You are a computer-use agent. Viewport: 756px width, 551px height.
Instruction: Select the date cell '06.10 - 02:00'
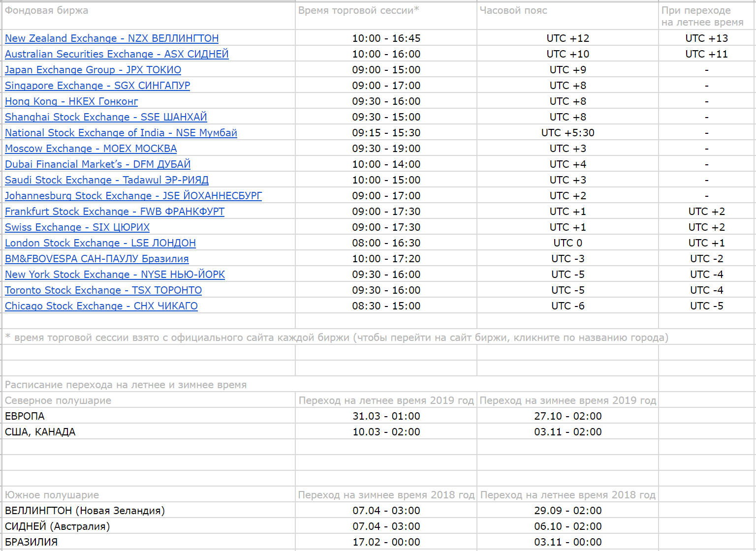pyautogui.click(x=568, y=526)
